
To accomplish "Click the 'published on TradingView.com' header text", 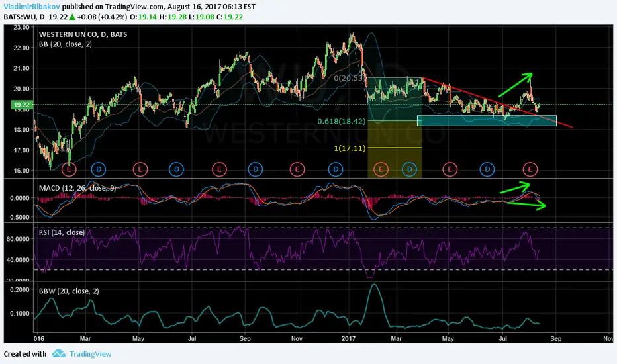I will click(x=113, y=7).
